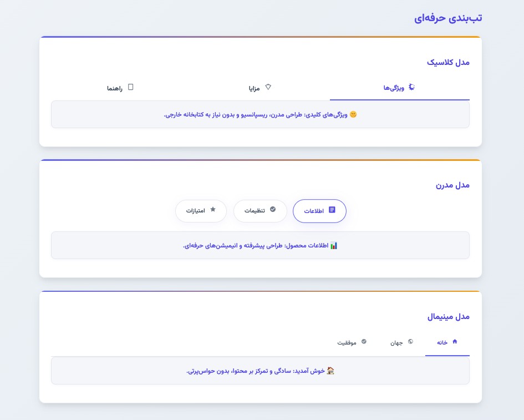Open the «تنظیمات» pill tab in the modern model
524x420 pixels.
[260, 211]
